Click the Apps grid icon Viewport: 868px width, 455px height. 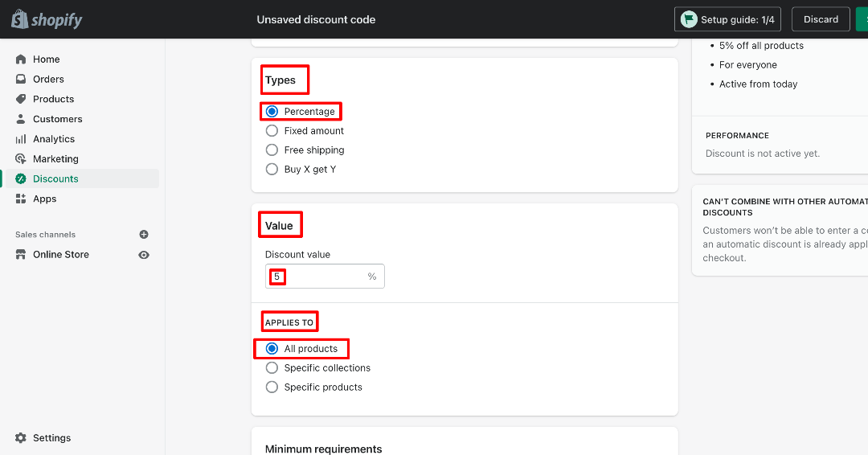21,199
